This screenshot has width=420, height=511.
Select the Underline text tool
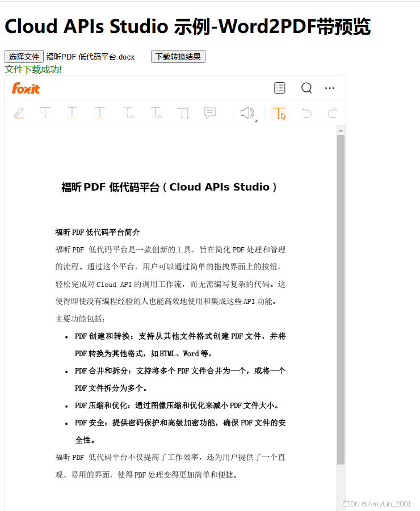(x=72, y=113)
